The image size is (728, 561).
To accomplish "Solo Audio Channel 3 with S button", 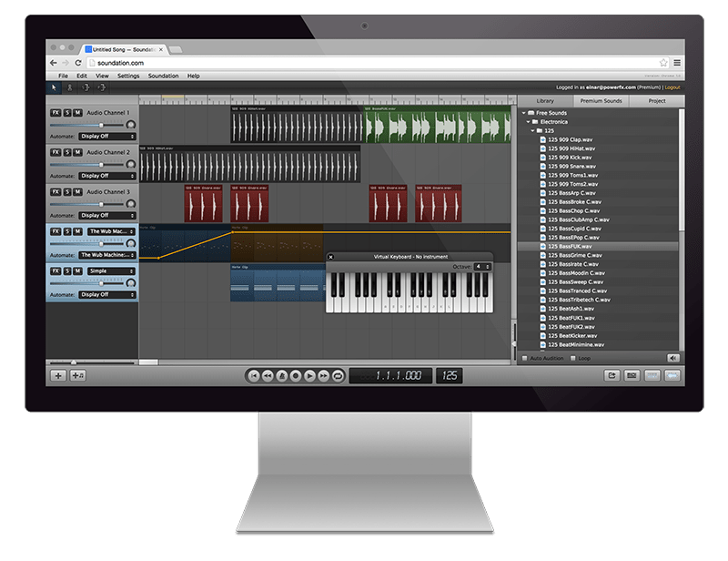I will [66, 191].
